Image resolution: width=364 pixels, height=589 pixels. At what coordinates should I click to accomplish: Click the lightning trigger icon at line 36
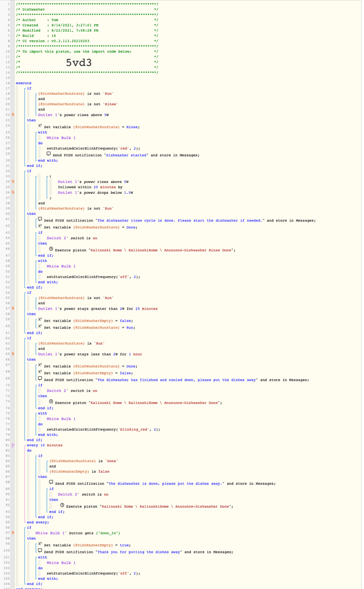(13, 192)
